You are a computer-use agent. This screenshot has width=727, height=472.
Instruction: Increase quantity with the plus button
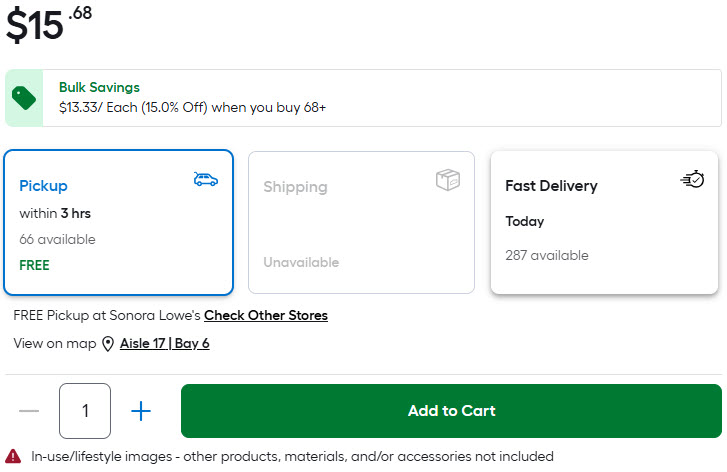coord(141,411)
